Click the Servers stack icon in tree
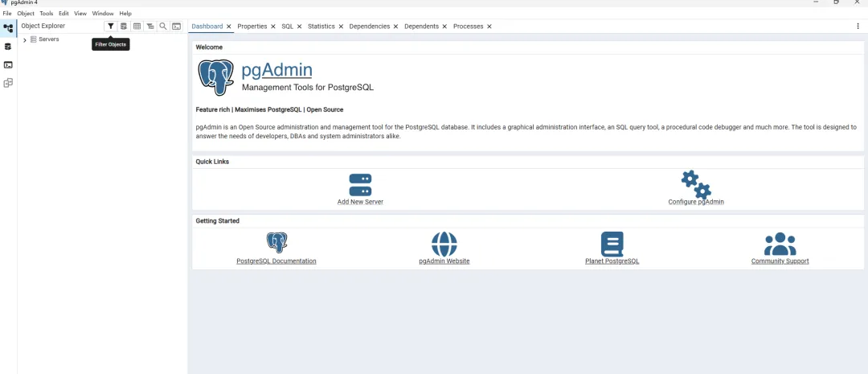 [34, 39]
